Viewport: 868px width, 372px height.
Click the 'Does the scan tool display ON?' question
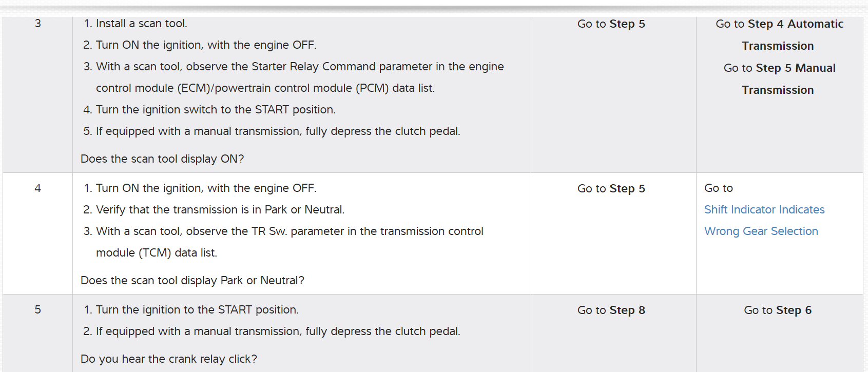click(162, 159)
